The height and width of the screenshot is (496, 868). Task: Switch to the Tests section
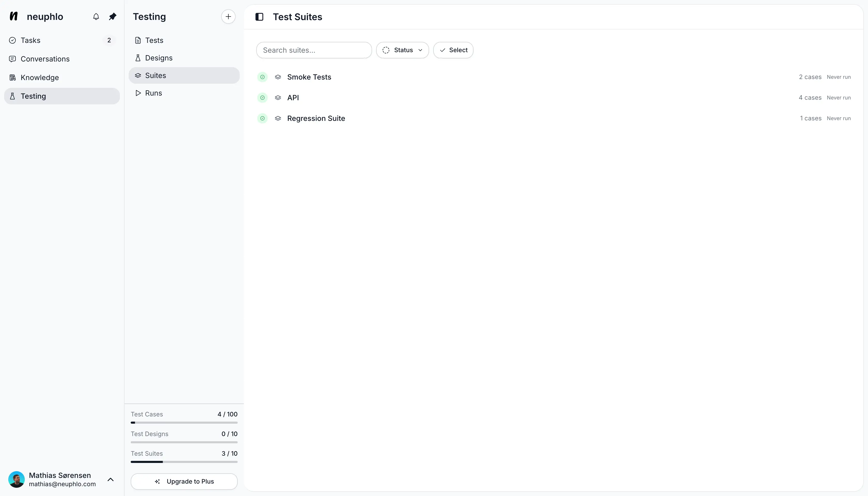(x=154, y=40)
